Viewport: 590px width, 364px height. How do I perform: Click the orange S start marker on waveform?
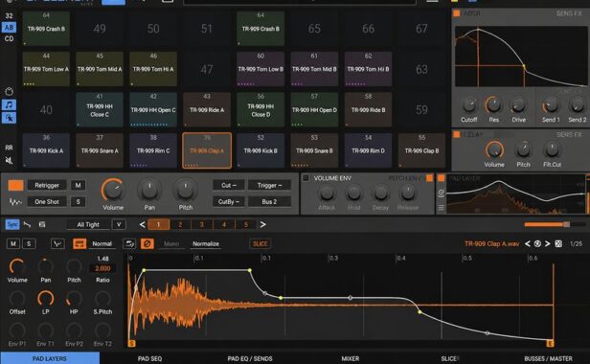coord(132,343)
